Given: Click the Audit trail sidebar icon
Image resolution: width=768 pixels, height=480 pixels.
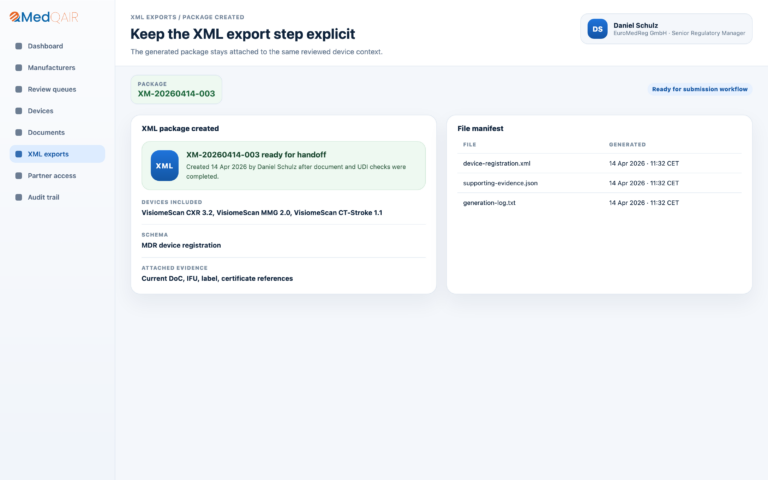Looking at the screenshot, I should (19, 197).
